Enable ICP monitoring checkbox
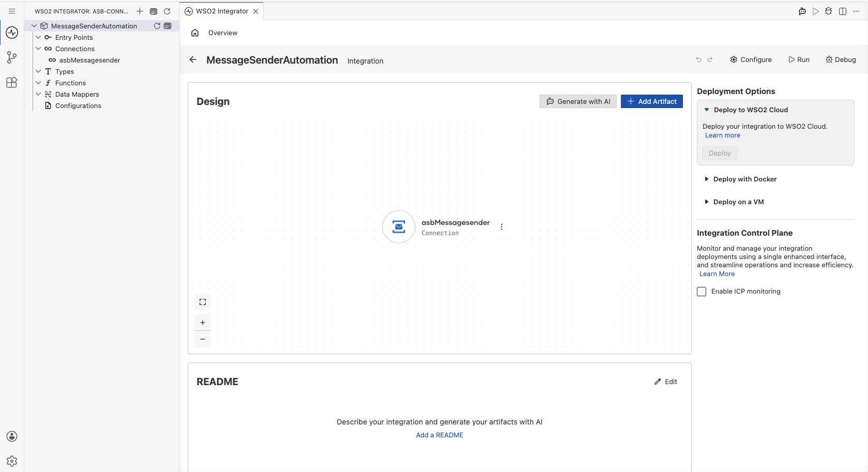Screen dimensions: 868x472 [x=702, y=292]
